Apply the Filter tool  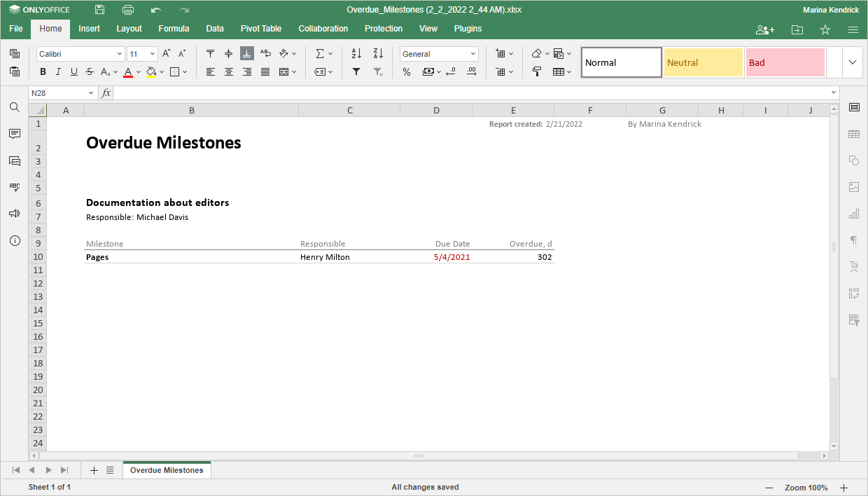pyautogui.click(x=356, y=71)
